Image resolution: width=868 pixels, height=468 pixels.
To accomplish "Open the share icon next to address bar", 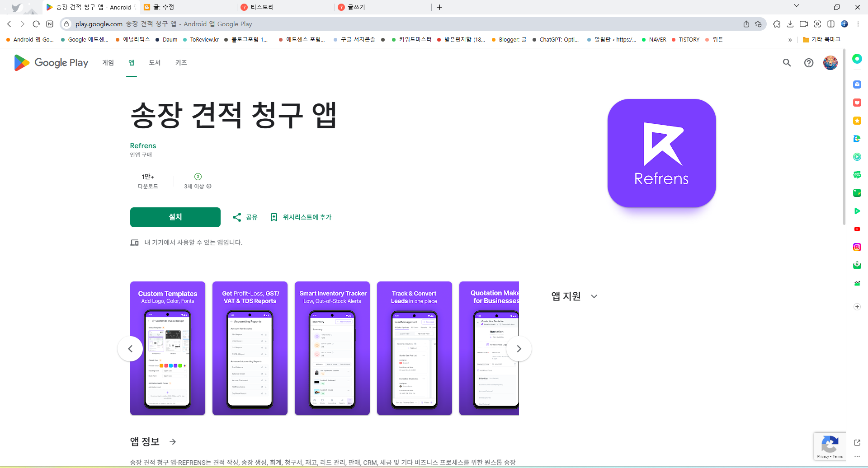I will [x=746, y=24].
